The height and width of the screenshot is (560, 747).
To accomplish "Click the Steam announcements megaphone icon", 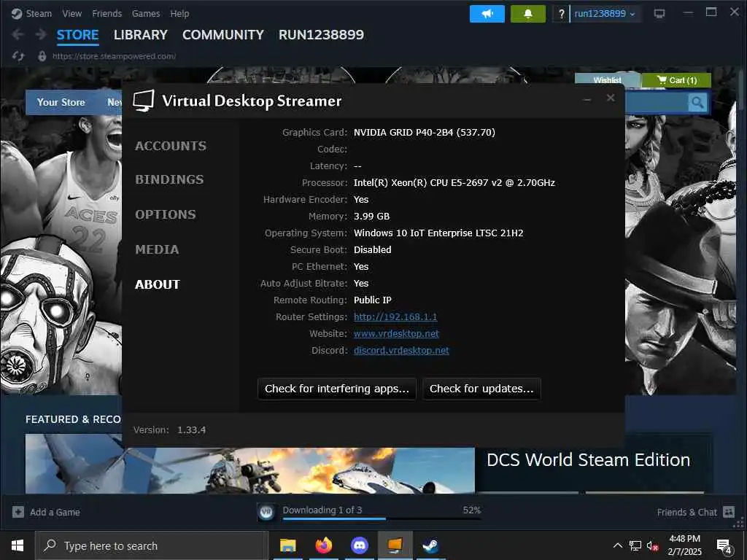I will tap(487, 14).
